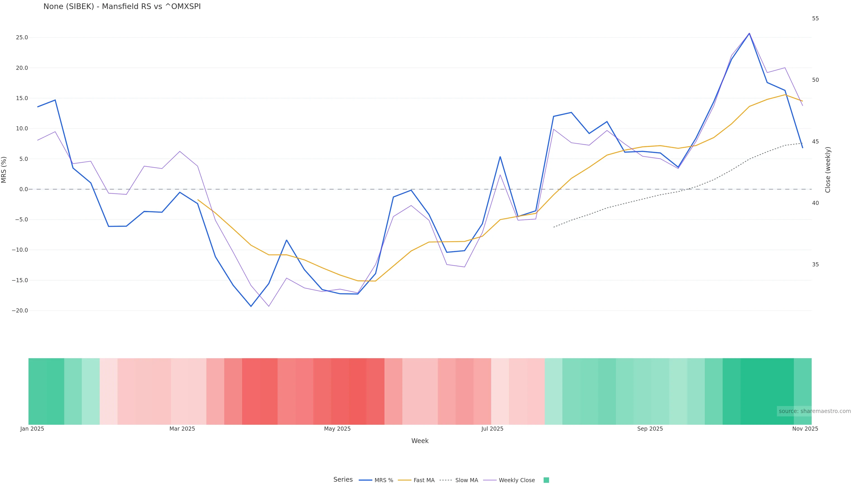Click the Mansfield RS vs ^OMXSPI chart title

122,6
